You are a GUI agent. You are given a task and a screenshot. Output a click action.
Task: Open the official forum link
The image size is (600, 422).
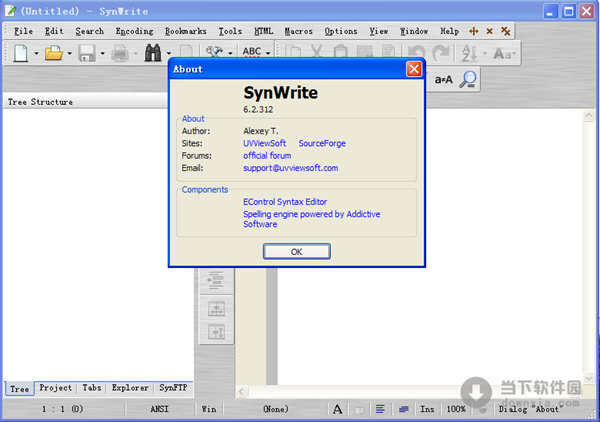267,156
